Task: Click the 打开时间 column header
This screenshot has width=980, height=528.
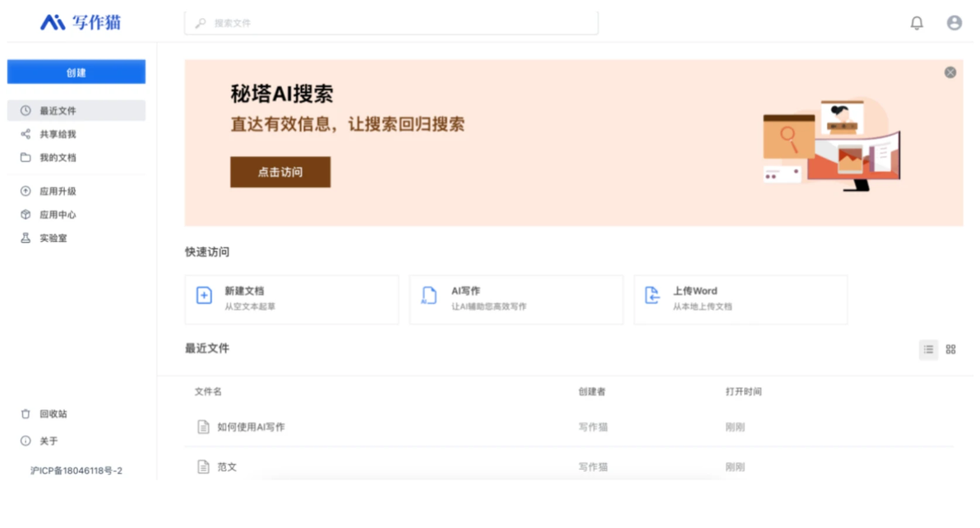Action: [744, 391]
